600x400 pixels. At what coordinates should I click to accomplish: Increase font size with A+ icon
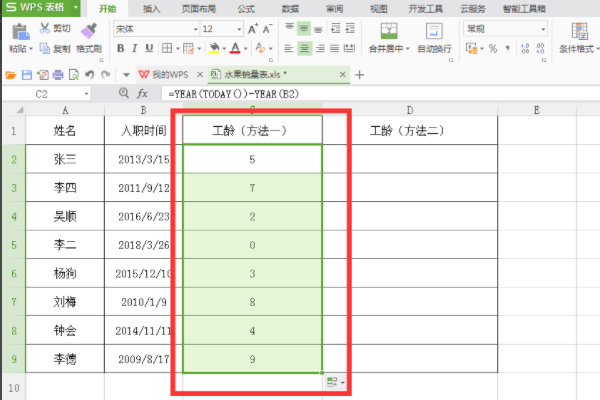pos(253,29)
